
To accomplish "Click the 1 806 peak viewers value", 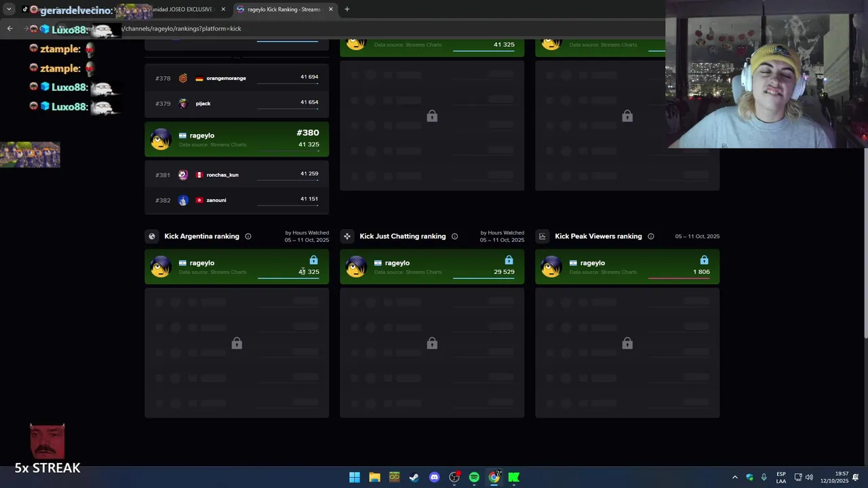I will tap(701, 272).
